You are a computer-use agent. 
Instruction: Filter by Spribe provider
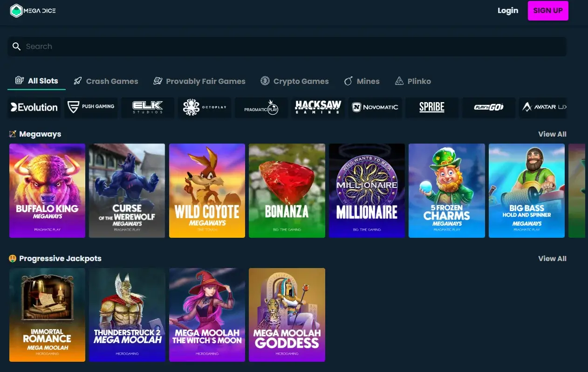tap(432, 107)
